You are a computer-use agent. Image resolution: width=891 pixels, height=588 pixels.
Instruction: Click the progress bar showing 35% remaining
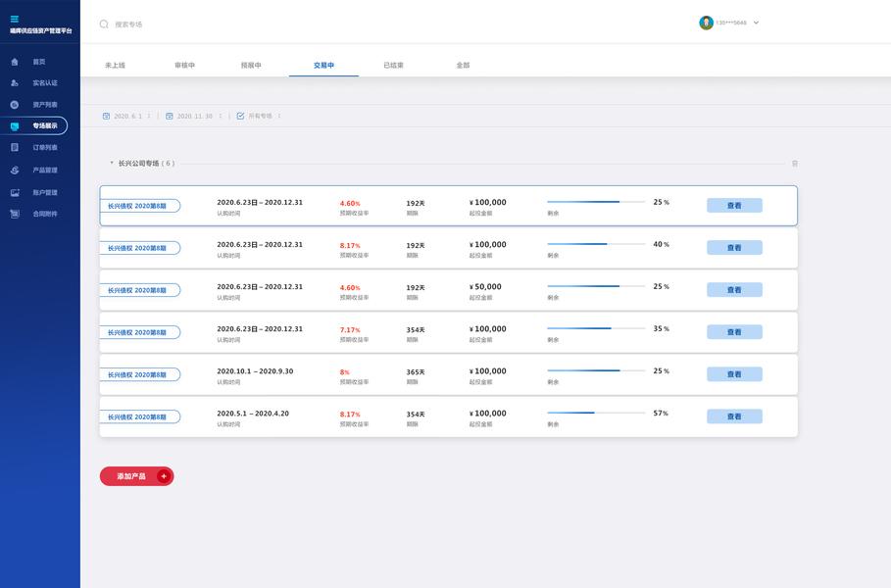click(596, 328)
